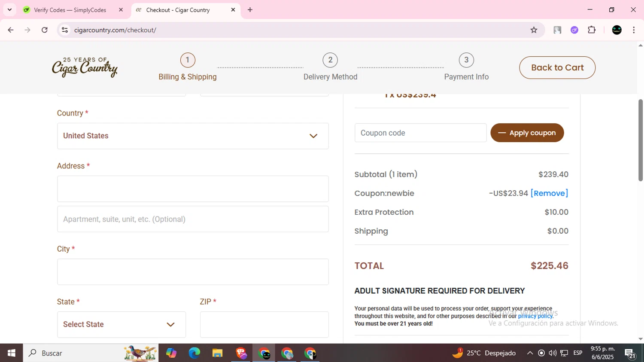Open Chrome's three-dot menu

(634, 30)
